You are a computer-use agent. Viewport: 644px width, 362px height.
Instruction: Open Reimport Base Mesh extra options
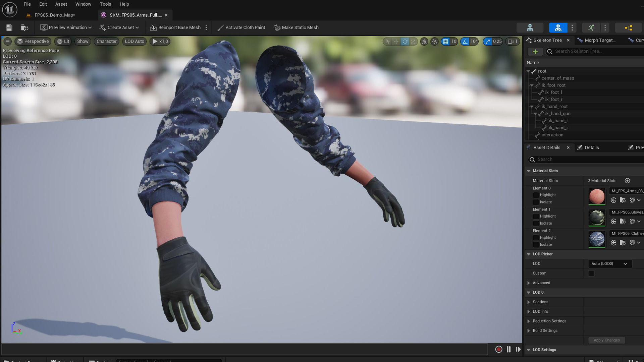[x=206, y=27]
